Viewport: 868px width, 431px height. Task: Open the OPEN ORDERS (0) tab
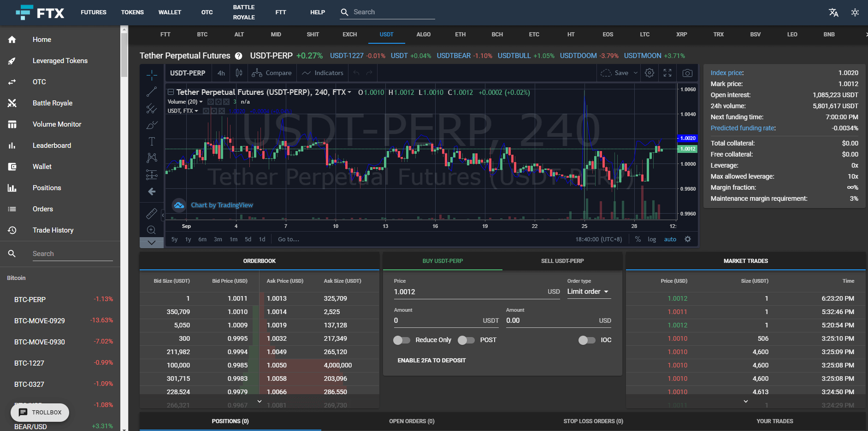point(412,421)
